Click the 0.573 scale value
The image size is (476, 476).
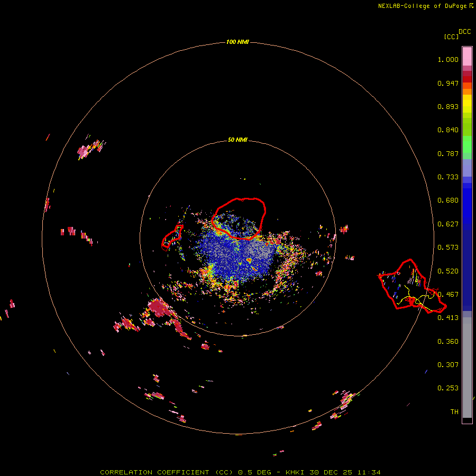tap(448, 248)
